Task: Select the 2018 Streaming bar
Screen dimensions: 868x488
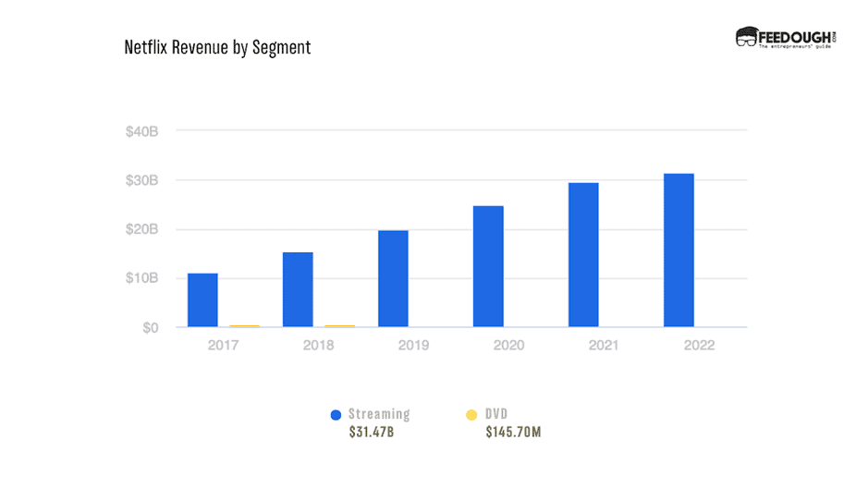Action: pos(298,289)
